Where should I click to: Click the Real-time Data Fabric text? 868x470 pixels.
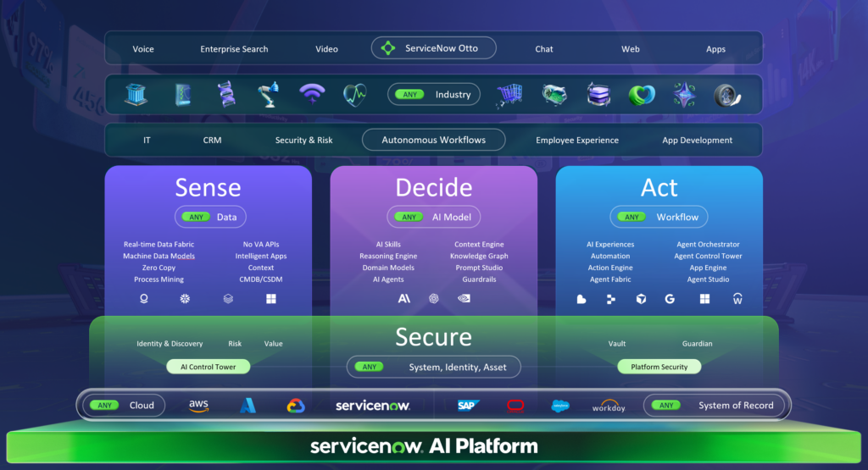[x=159, y=244]
